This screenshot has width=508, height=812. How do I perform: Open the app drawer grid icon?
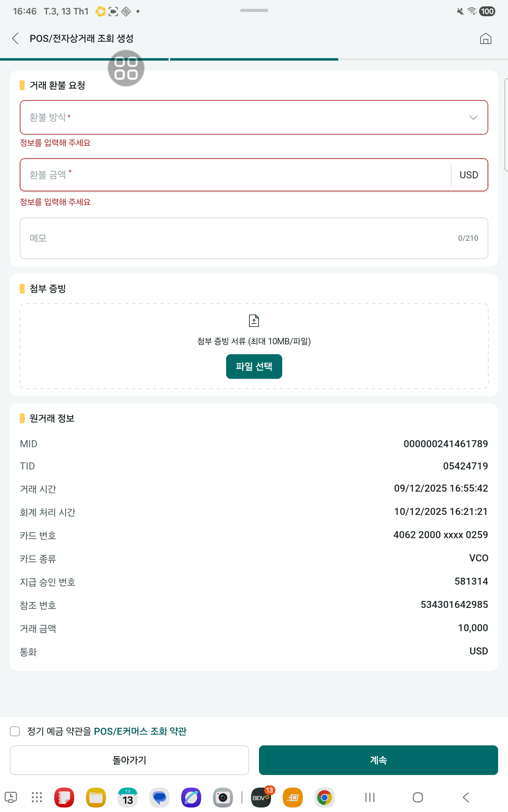click(37, 797)
